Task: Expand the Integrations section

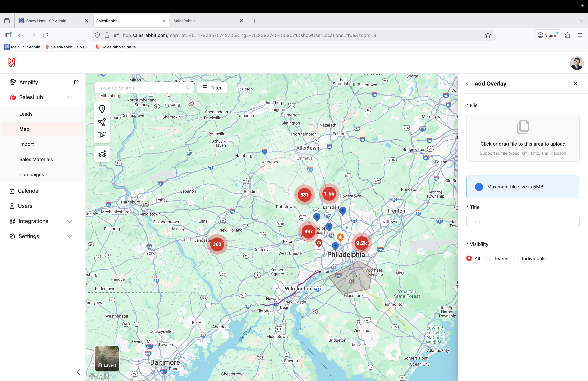Action: point(69,221)
